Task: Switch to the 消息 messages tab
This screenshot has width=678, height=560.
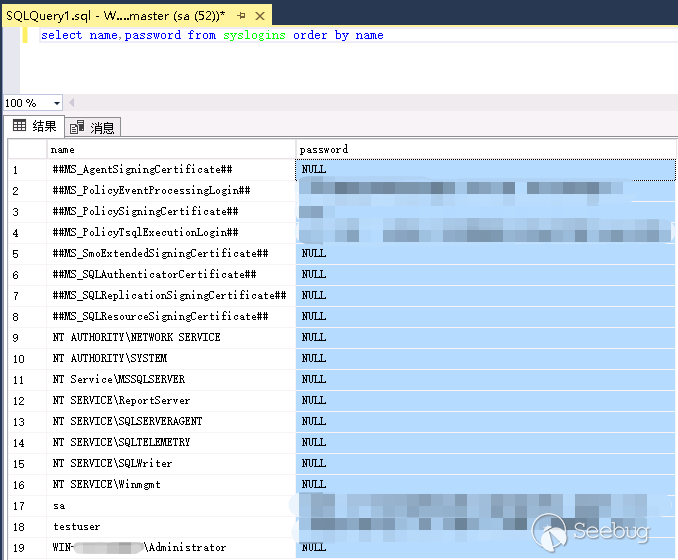Action: [93, 127]
